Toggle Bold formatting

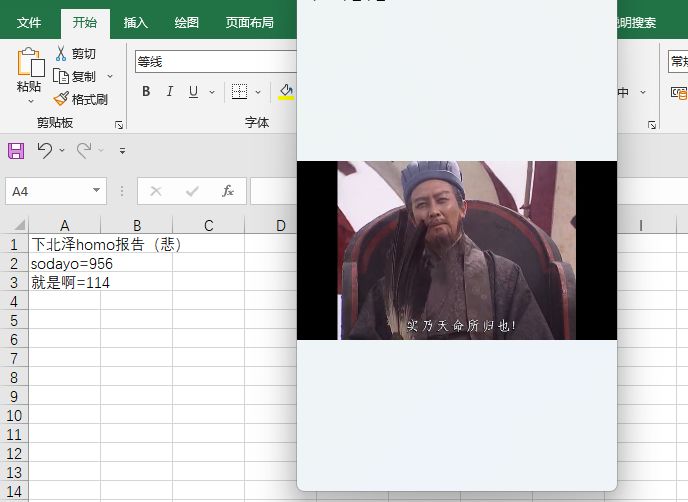pyautogui.click(x=146, y=91)
